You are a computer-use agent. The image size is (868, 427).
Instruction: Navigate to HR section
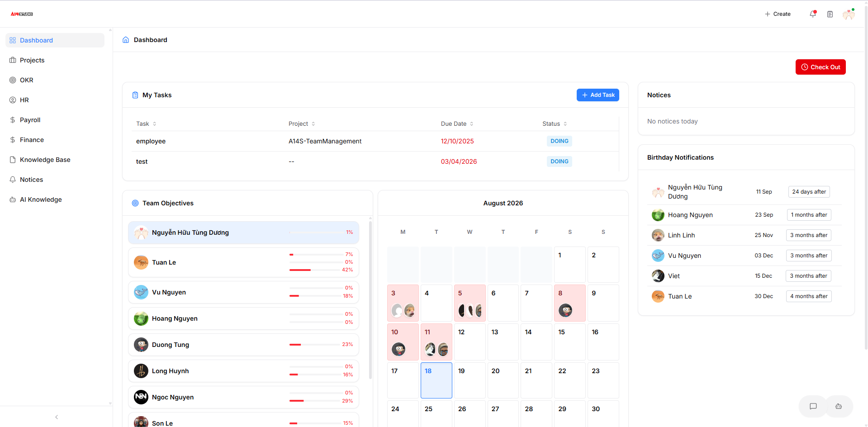pyautogui.click(x=55, y=100)
